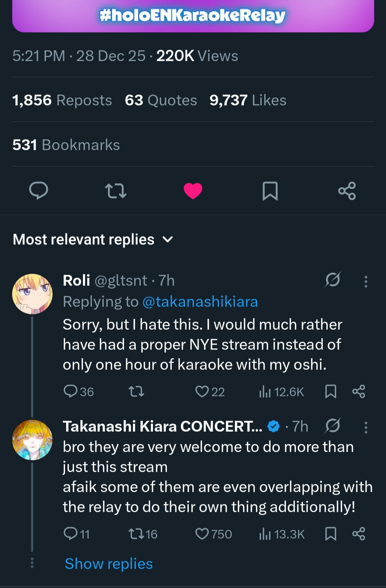Viewport: 386px width, 588px height.
Task: Unlike the post via pink heart
Action: click(x=193, y=190)
